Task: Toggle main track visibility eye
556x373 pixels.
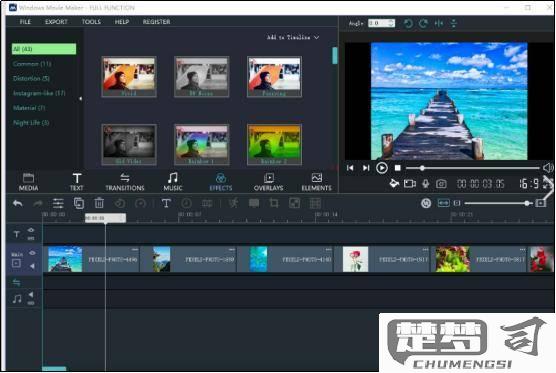Action: tap(32, 253)
